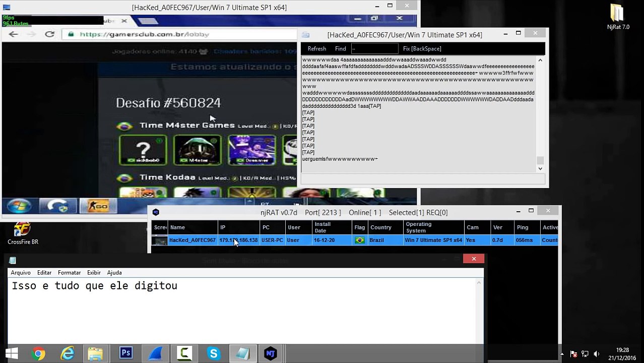The width and height of the screenshot is (644, 363).
Task: Click the Fix [BackSpace] button
Action: (x=422, y=49)
